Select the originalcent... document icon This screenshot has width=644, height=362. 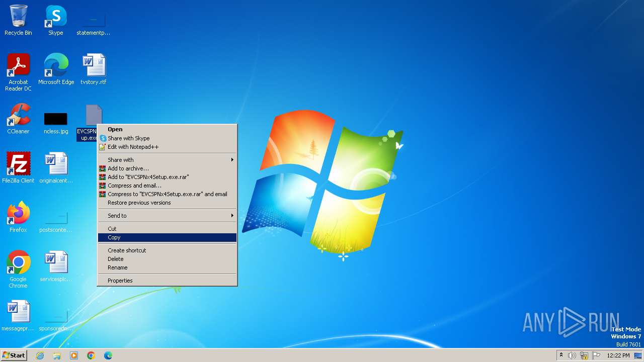(x=56, y=168)
